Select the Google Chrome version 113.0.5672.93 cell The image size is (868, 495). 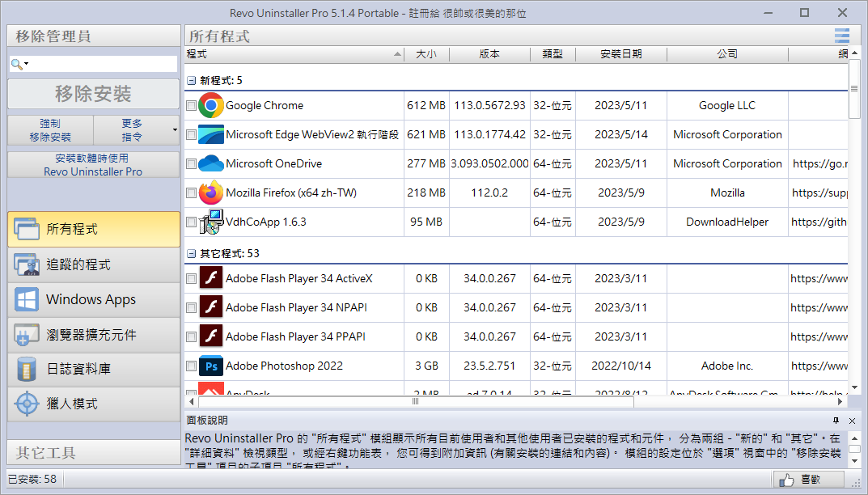click(489, 105)
